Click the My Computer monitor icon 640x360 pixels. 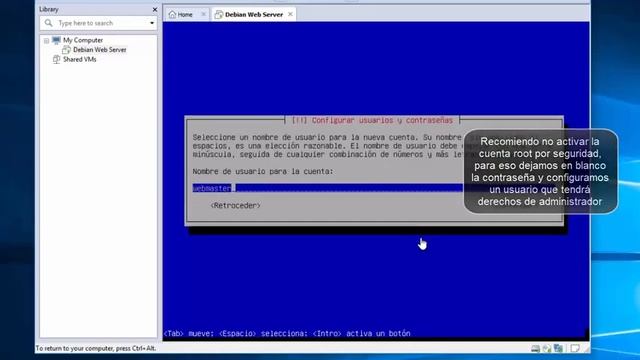(56, 40)
